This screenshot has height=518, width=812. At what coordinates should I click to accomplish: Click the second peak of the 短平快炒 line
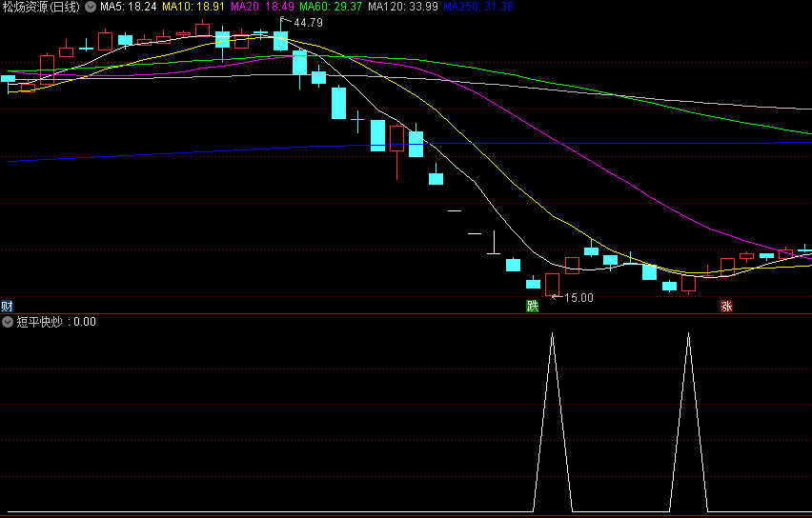tap(688, 334)
